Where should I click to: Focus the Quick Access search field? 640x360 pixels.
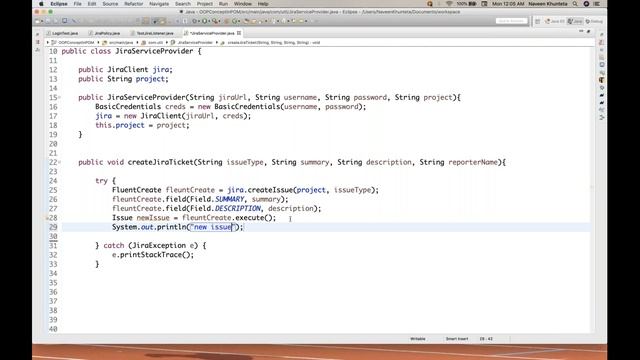tap(511, 21)
